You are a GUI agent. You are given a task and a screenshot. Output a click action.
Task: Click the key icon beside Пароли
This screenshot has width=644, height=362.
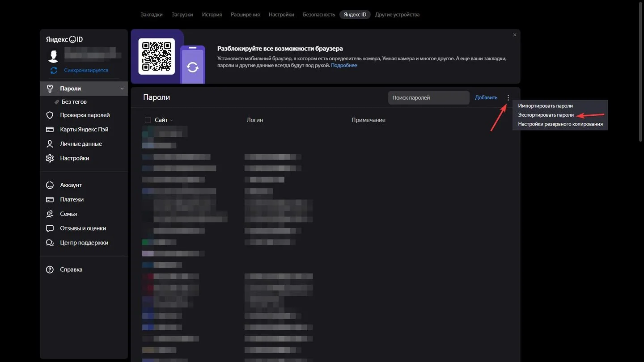50,88
